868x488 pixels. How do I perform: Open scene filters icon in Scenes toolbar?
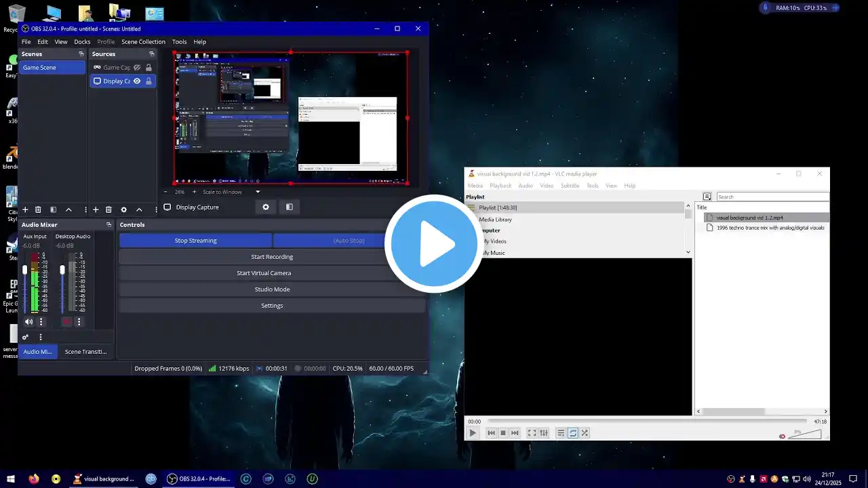click(x=53, y=210)
